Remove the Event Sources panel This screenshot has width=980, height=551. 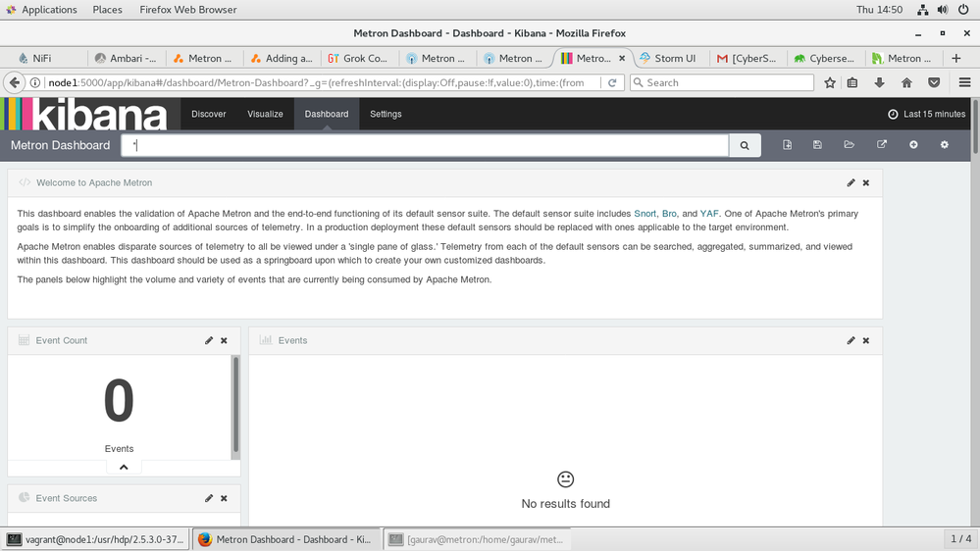coord(224,498)
